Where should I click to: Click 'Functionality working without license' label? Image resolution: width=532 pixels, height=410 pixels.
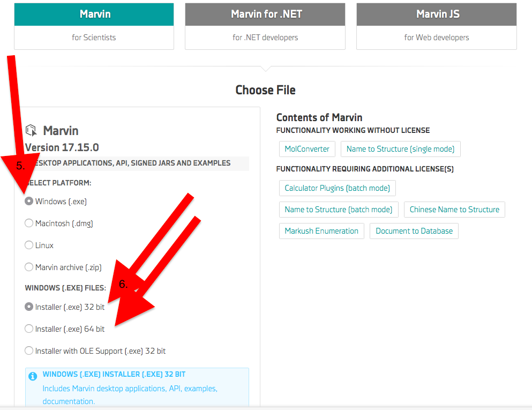pos(353,130)
